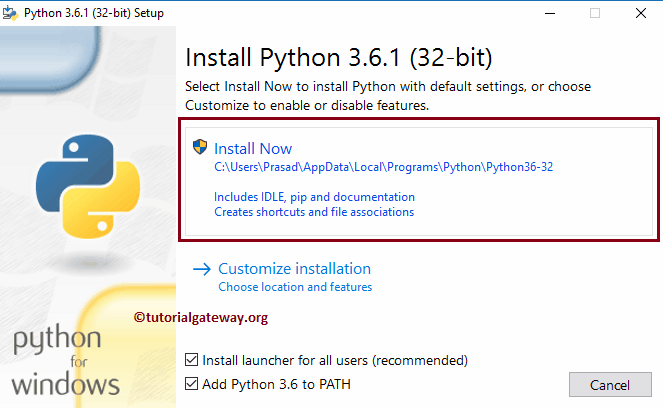Click 'Creates shortcuts and file associations' text

[314, 212]
